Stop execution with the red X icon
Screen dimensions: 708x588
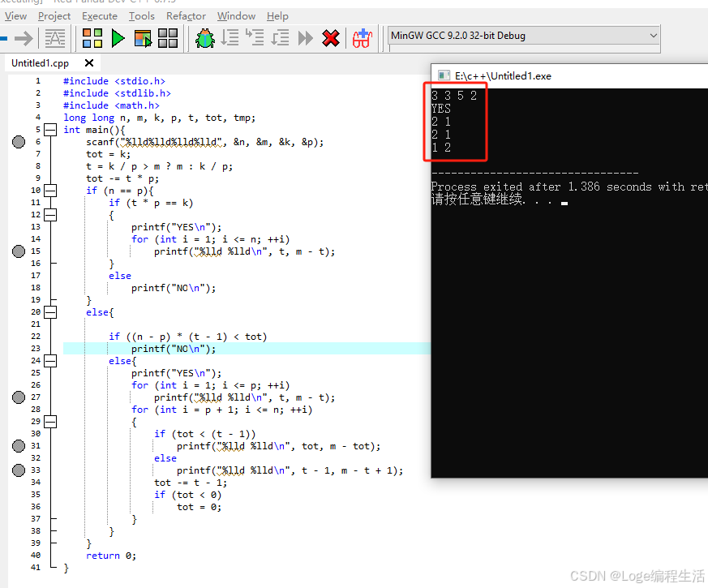[331, 38]
